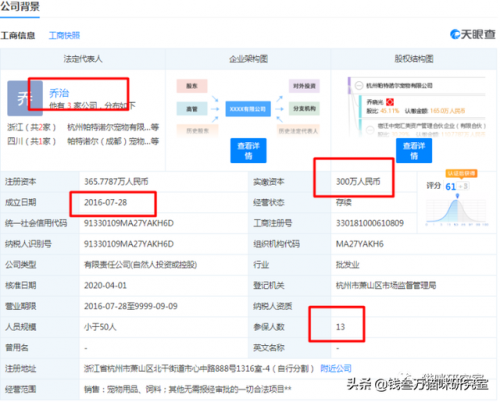This screenshot has width=500, height=402.
Task: Click 查看详情 under 企业架构图
Action: [x=248, y=150]
